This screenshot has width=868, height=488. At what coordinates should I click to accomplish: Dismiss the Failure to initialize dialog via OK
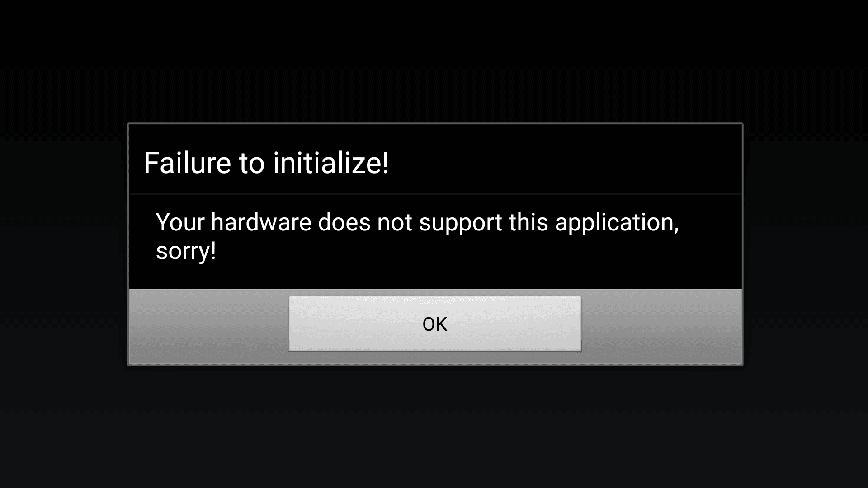pos(435,324)
